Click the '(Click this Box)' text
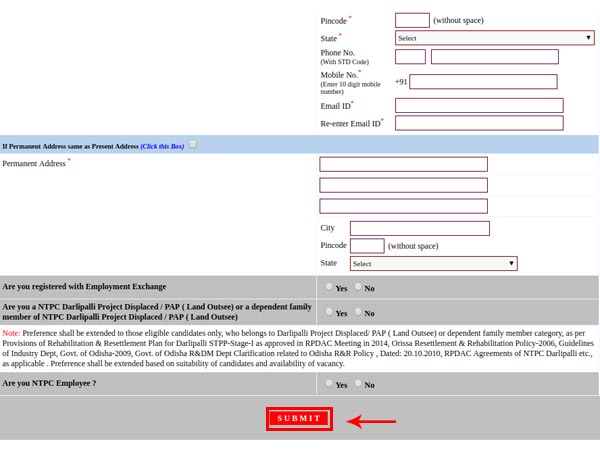This screenshot has width=600, height=450. coord(162,146)
